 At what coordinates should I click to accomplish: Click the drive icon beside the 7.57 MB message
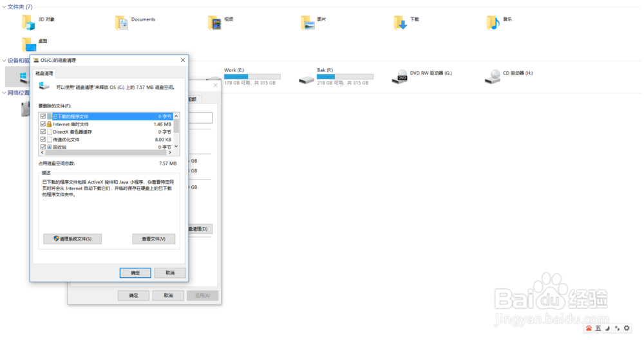44,86
